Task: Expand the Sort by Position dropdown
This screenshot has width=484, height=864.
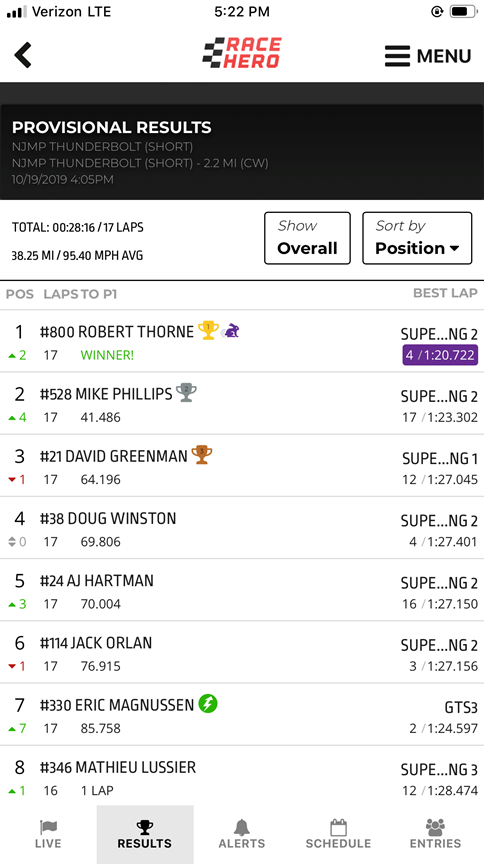Action: [417, 238]
